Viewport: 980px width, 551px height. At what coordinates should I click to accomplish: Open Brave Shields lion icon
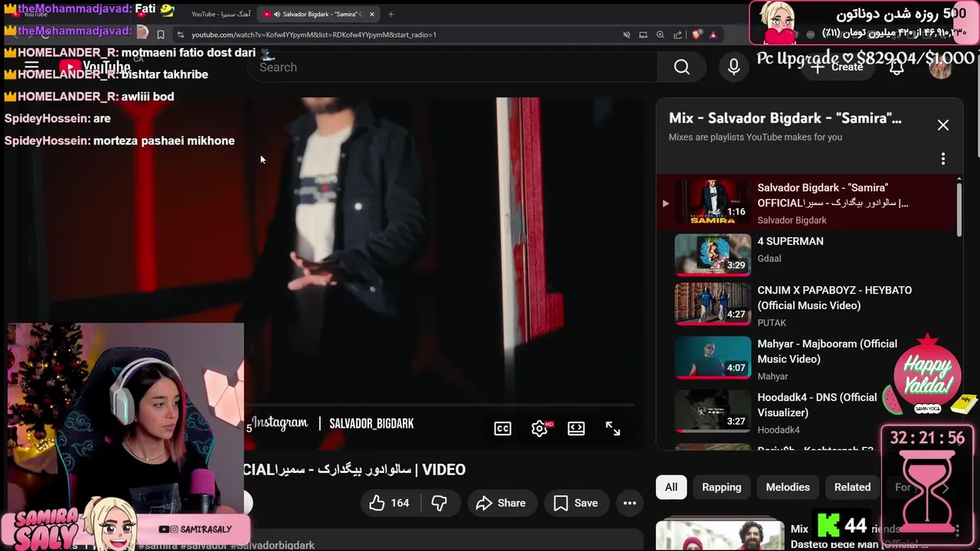(x=697, y=34)
